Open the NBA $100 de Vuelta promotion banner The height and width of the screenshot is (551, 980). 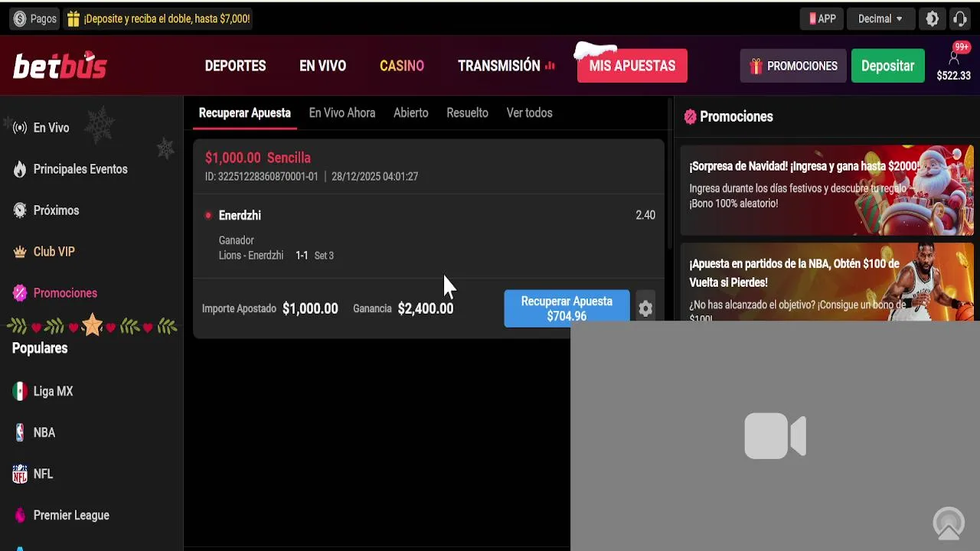[827, 282]
